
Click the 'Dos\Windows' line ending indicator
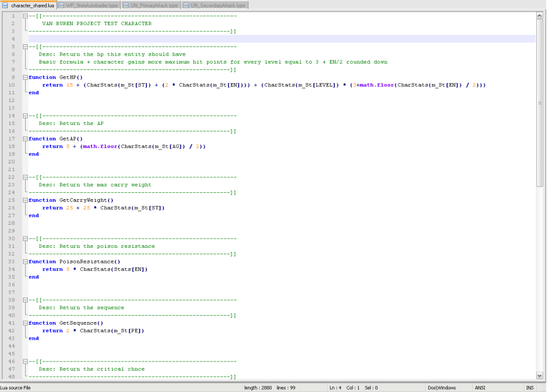tap(442, 388)
